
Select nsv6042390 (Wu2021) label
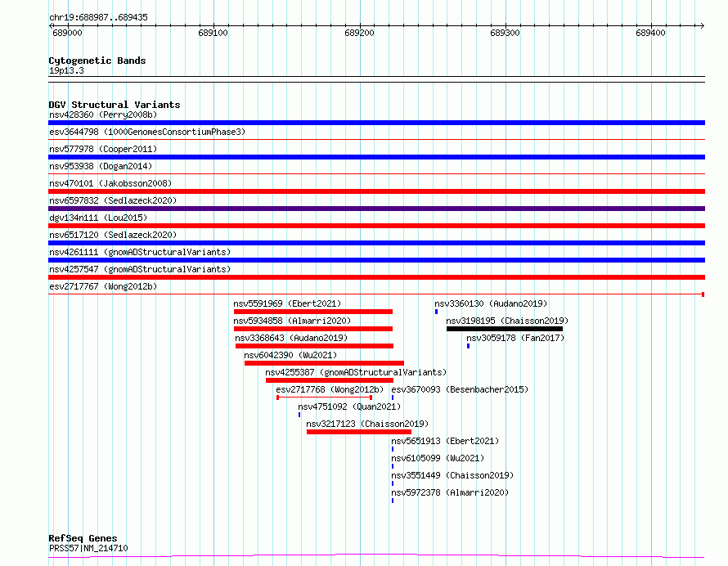tap(290, 355)
